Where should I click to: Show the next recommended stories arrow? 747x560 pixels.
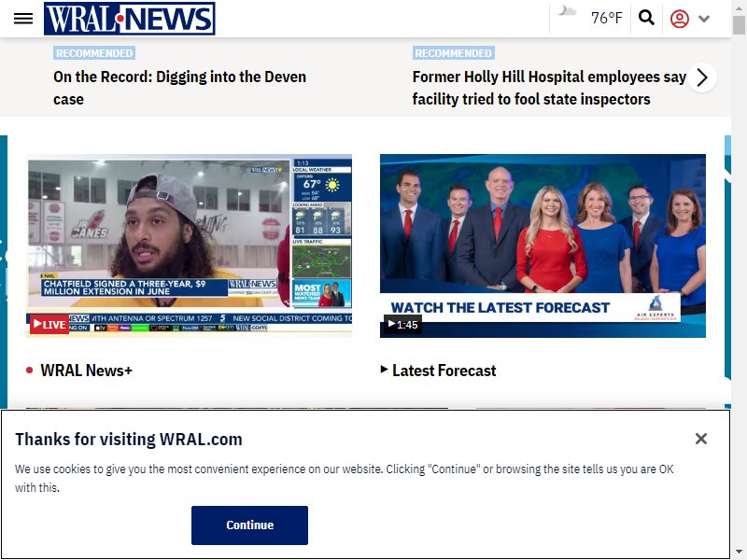point(702,77)
